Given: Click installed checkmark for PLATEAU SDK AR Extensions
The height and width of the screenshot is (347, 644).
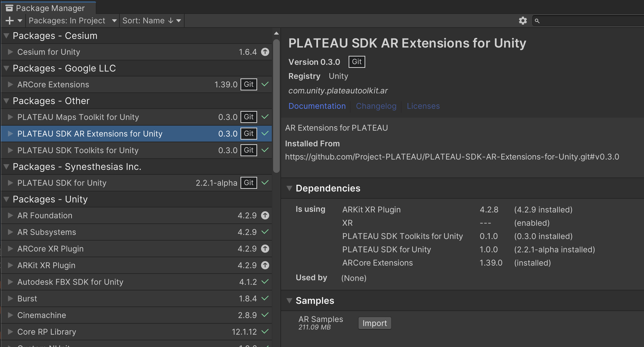Looking at the screenshot, I should coord(265,133).
